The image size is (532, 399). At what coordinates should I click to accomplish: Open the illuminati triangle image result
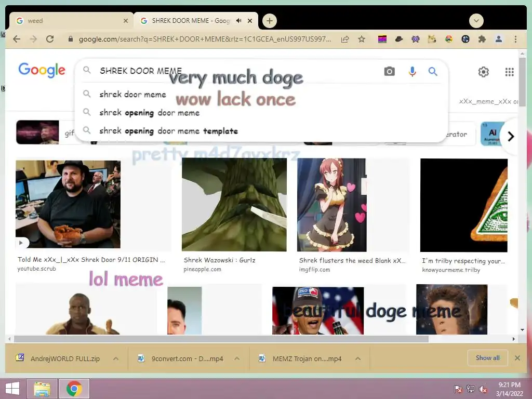[464, 205]
